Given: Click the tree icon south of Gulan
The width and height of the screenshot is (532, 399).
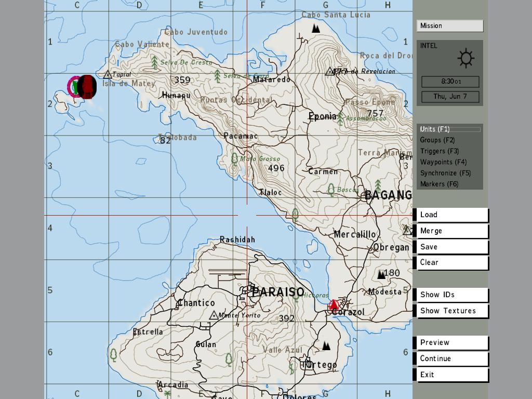Looking at the screenshot, I should [x=229, y=360].
